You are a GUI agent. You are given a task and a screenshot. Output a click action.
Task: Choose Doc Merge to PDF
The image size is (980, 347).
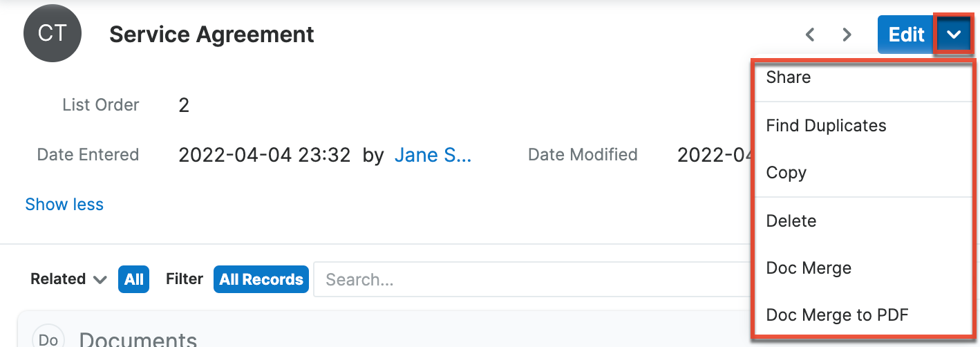(x=837, y=315)
